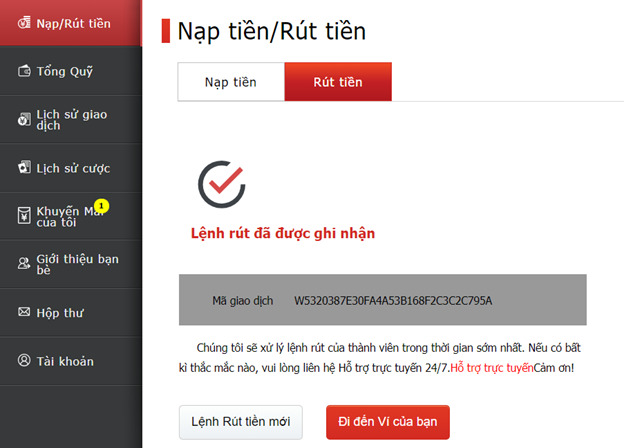Viewport: 624px width, 448px height.
Task: Click the Tài khoản user icon
Action: point(24,360)
